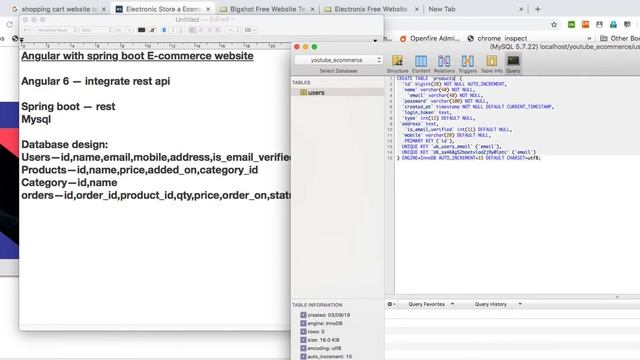Click the 'auto_increment: 15' info row

(x=326, y=356)
